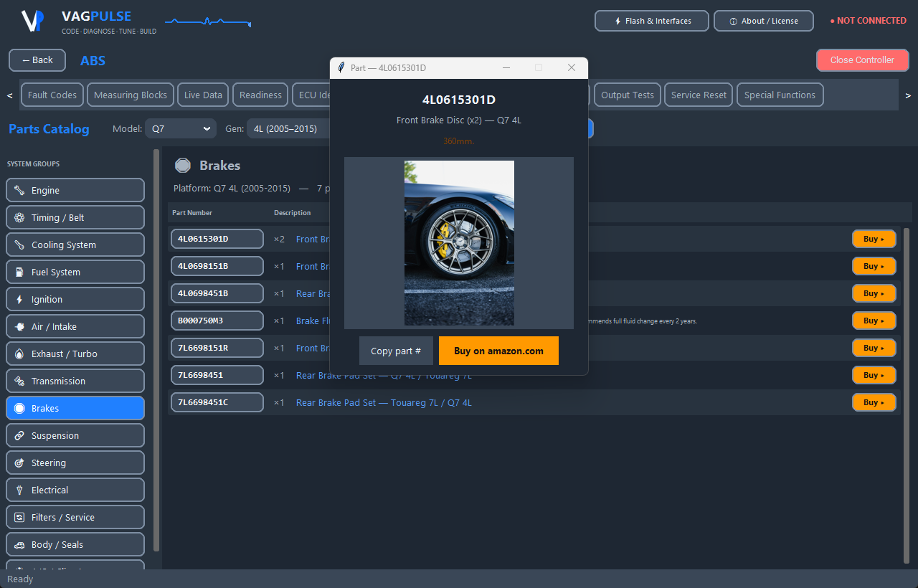
Task: Open the Readiness tab
Action: (x=260, y=95)
